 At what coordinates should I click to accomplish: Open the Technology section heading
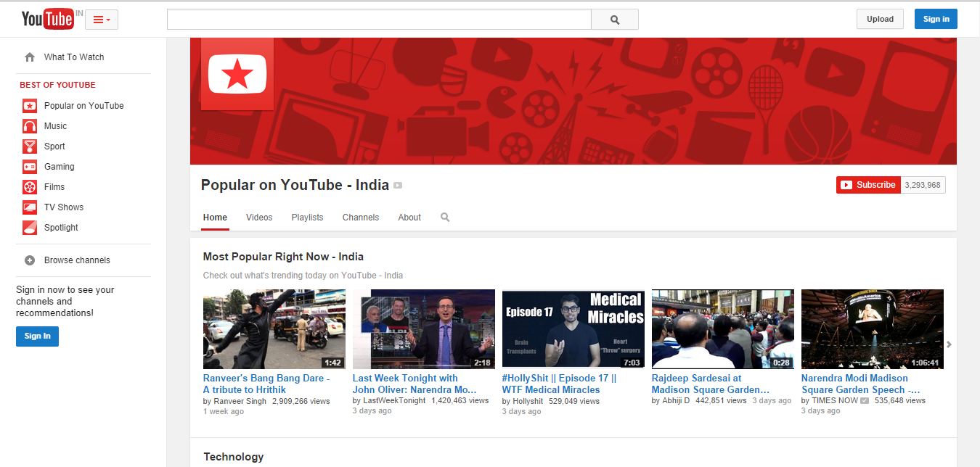[x=234, y=457]
